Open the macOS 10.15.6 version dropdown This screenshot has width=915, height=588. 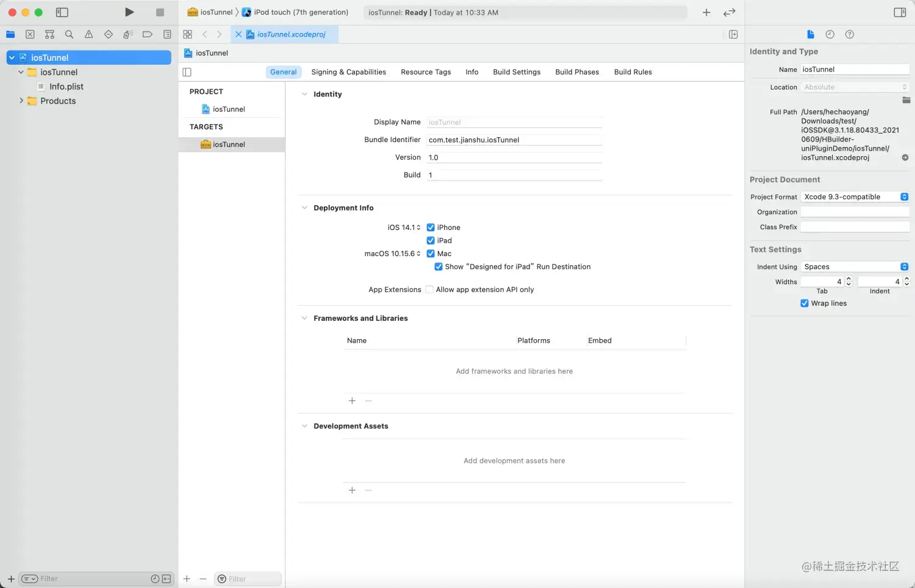coord(392,254)
